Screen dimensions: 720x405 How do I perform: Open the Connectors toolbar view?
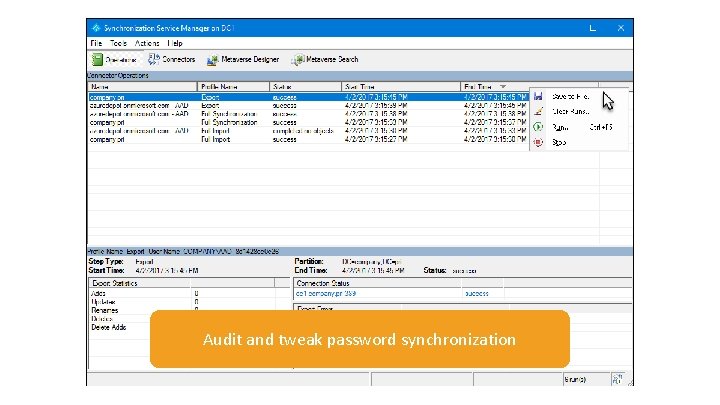click(x=172, y=60)
